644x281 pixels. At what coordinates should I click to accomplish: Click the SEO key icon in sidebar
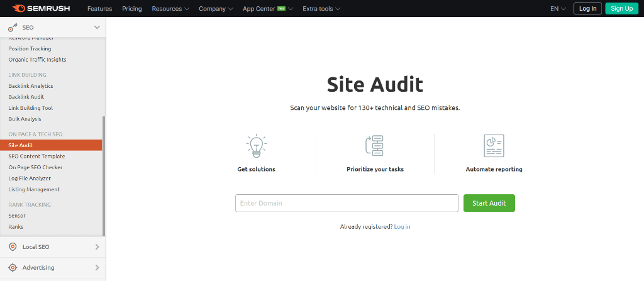(13, 28)
